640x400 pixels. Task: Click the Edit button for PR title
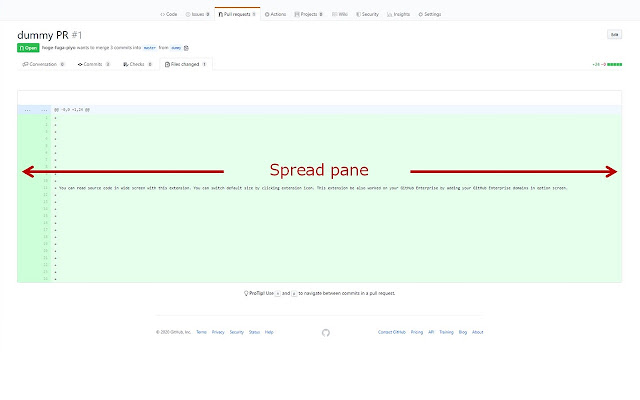coord(614,35)
